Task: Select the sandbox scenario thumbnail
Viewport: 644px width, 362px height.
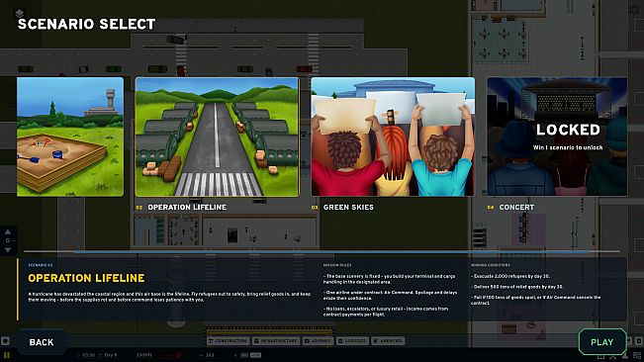Action: 70,136
